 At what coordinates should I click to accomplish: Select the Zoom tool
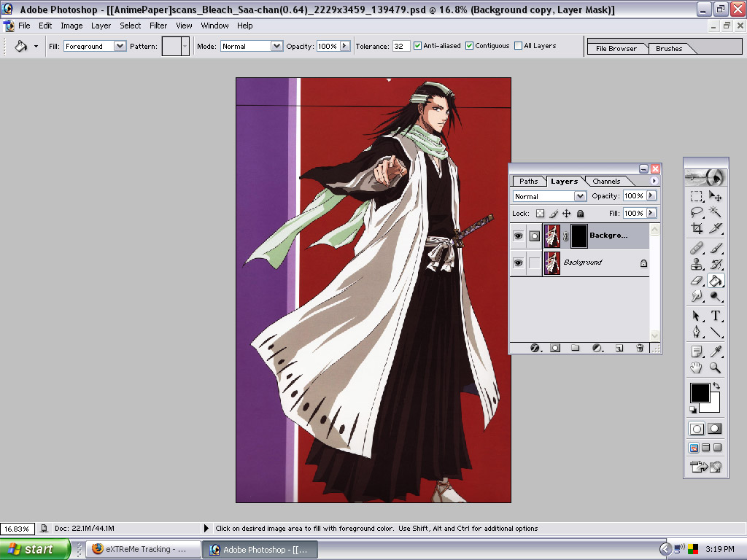point(715,367)
